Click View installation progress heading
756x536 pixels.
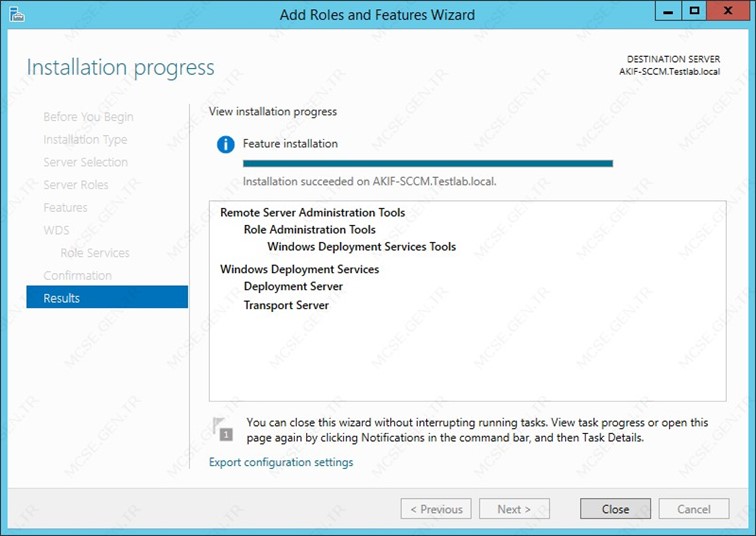[273, 111]
